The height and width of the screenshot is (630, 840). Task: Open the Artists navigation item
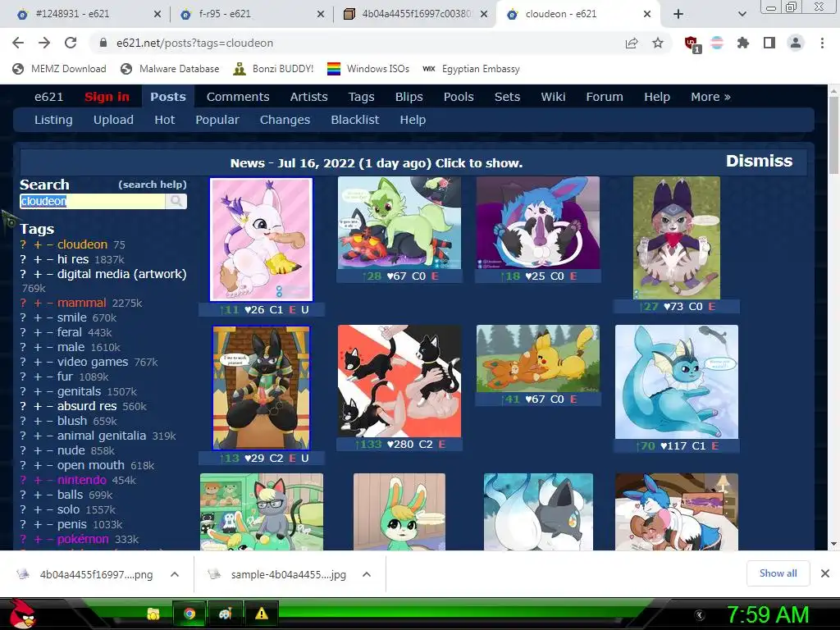pos(308,97)
